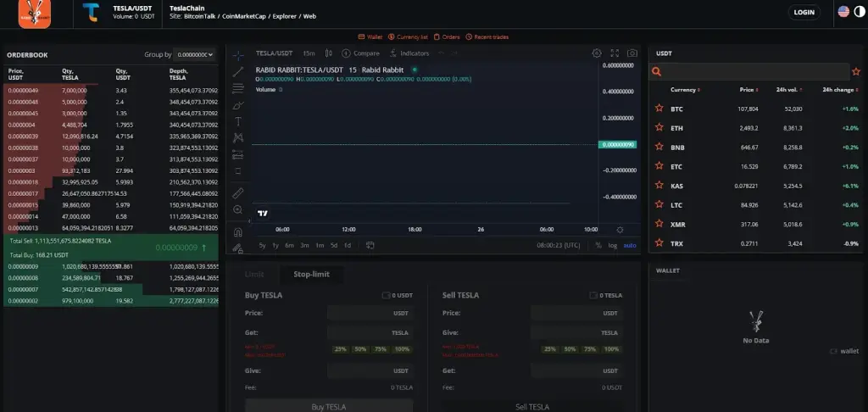Click the TESLA/USDT symbol in chart toolbar
868x412 pixels.
(x=274, y=53)
